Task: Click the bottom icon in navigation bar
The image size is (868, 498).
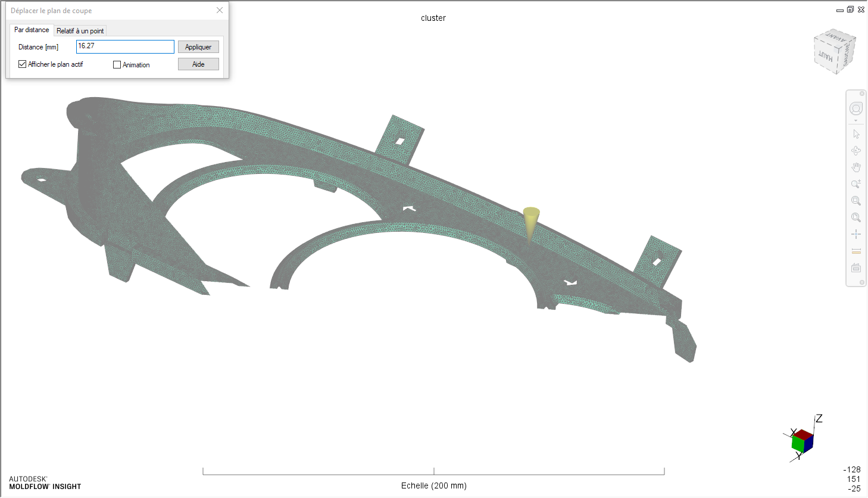Action: pos(856,267)
